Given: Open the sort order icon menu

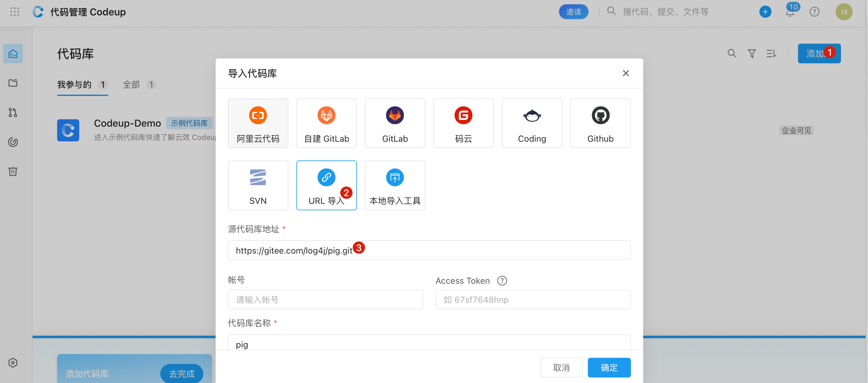Looking at the screenshot, I should click(x=771, y=53).
